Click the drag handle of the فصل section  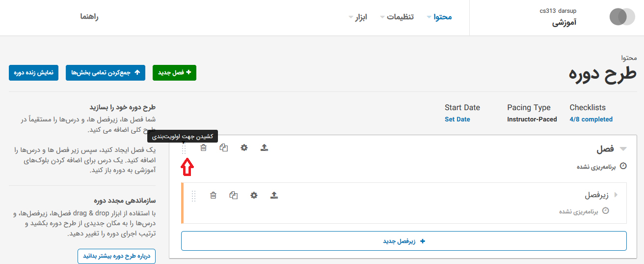click(185, 149)
